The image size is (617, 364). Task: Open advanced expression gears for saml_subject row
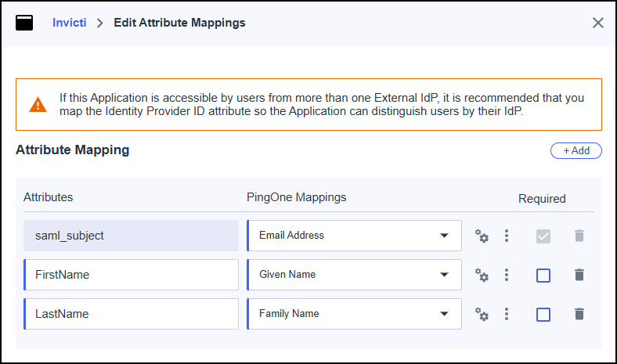pos(482,236)
